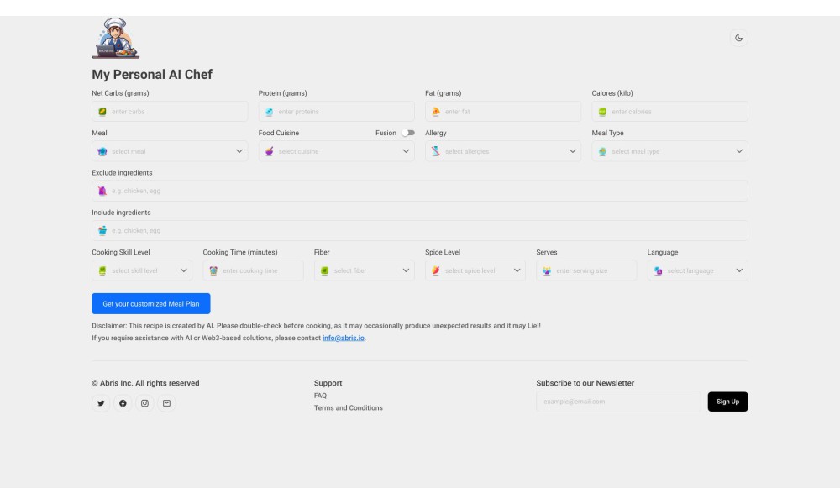Open the Spice Level chevron

[517, 271]
